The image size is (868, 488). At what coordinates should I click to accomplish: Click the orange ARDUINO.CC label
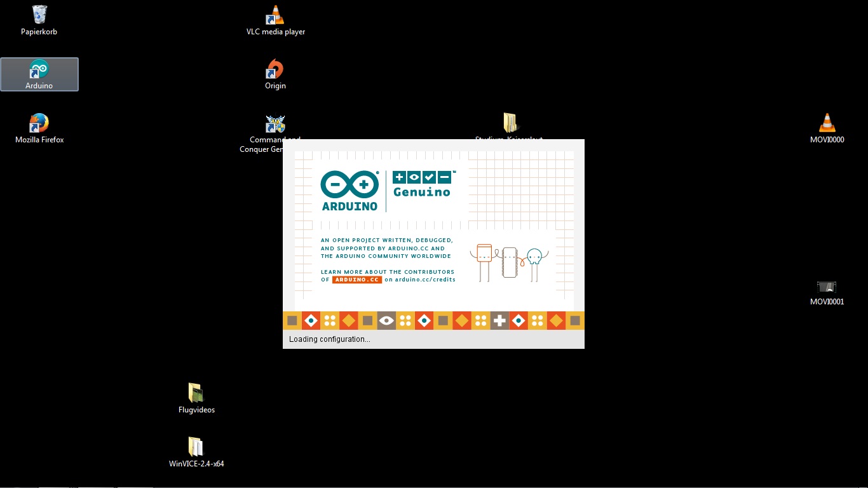pyautogui.click(x=357, y=280)
